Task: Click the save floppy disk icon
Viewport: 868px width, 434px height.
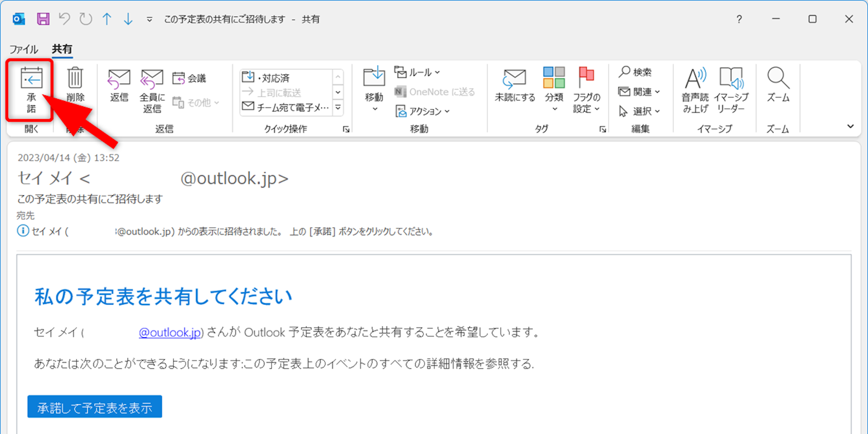Action: (x=43, y=19)
